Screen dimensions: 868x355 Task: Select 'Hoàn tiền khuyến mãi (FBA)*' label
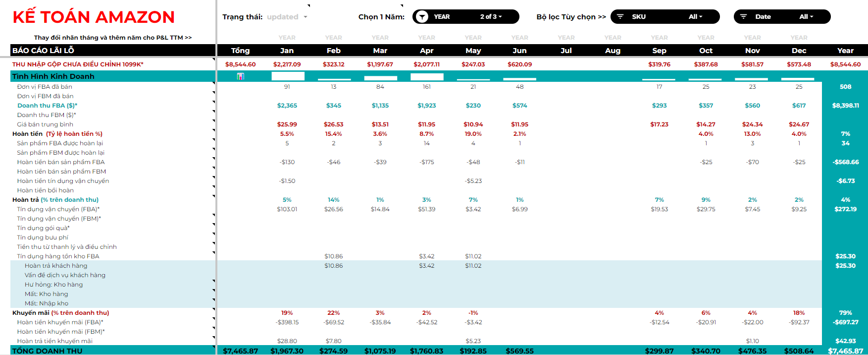pos(60,322)
